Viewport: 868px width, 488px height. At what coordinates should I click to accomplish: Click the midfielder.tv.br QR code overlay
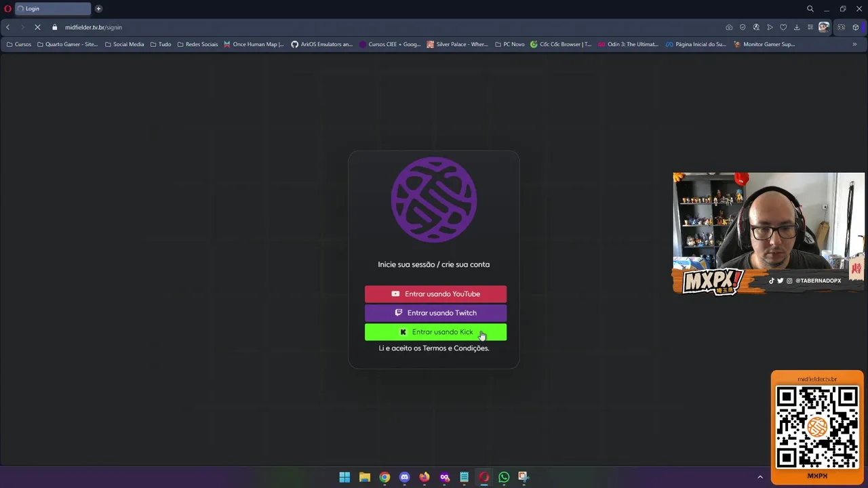817,427
